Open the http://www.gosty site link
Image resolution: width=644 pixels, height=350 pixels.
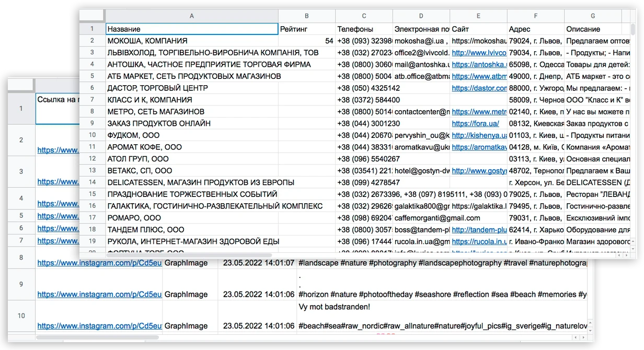479,171
